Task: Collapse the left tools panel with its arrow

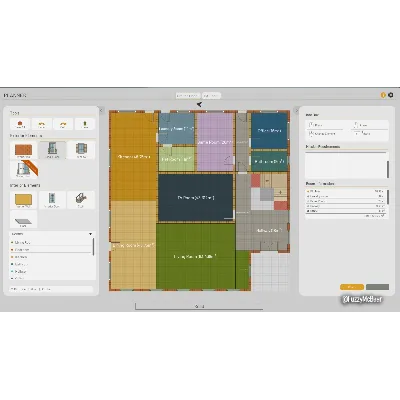Action: pyautogui.click(x=102, y=110)
